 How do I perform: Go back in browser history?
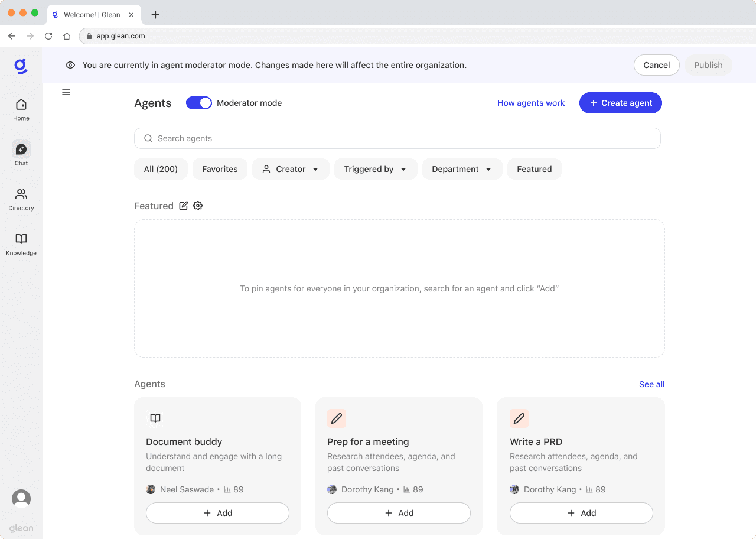pyautogui.click(x=12, y=36)
